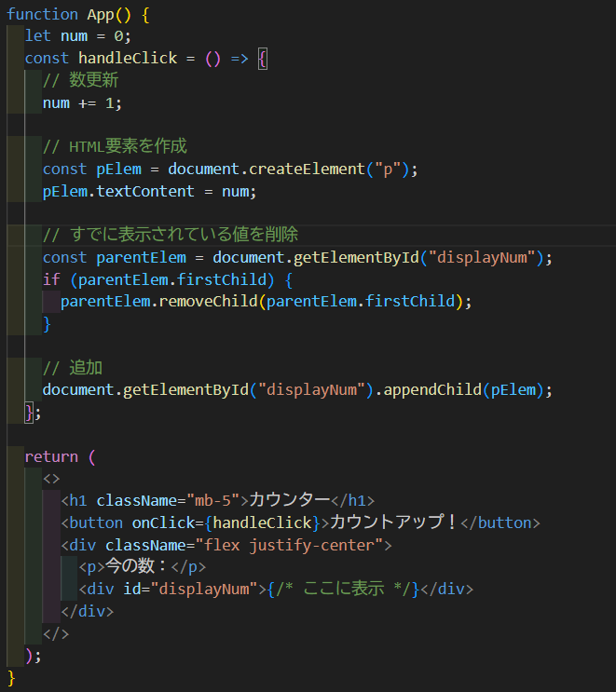Screen dimensions: 616x692
Task: Click the opening fragment tag <>
Action: point(51,479)
